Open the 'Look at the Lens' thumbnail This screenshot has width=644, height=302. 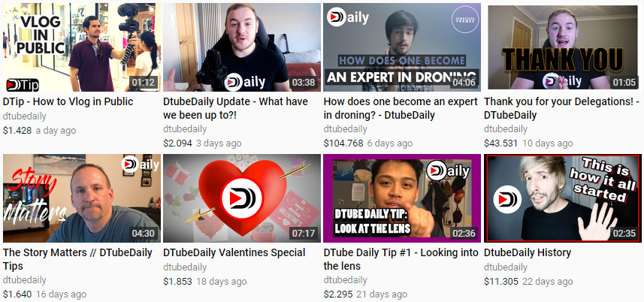(x=402, y=198)
